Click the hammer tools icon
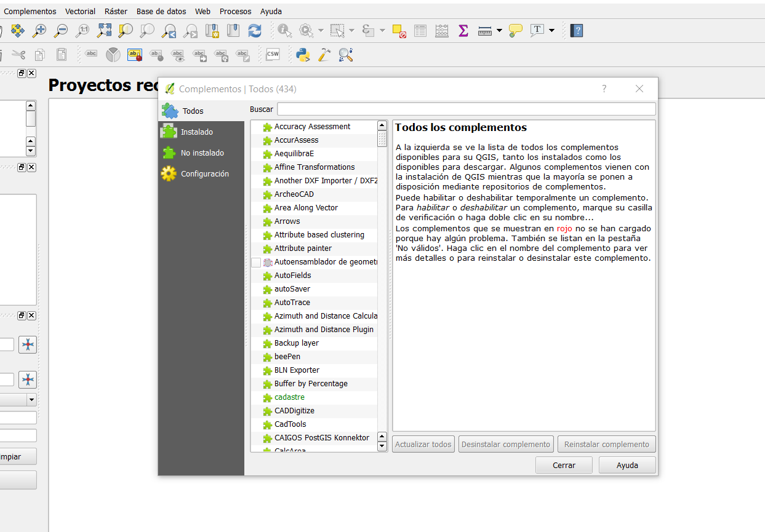The width and height of the screenshot is (765, 532). pyautogui.click(x=324, y=55)
